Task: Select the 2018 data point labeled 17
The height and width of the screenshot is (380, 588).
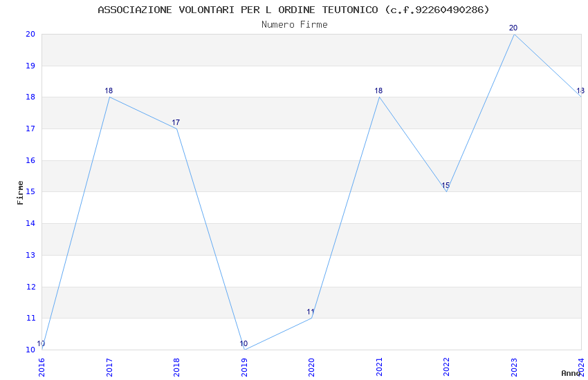Action: point(176,129)
